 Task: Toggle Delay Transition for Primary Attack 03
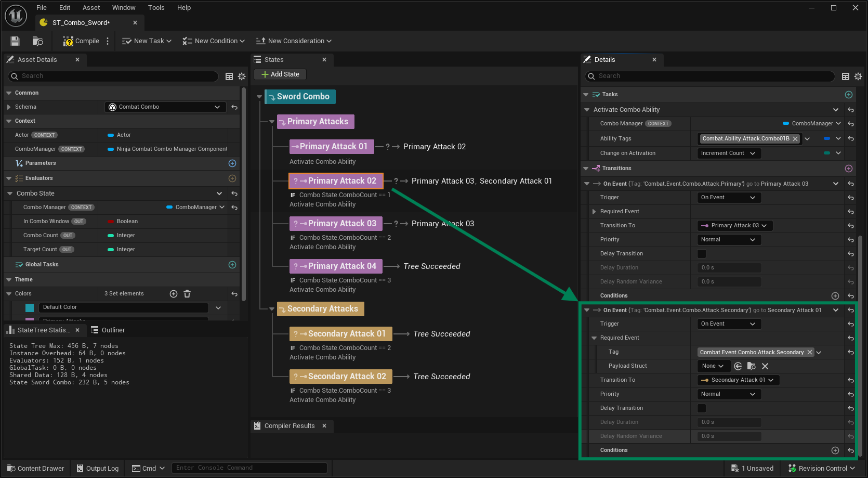702,254
